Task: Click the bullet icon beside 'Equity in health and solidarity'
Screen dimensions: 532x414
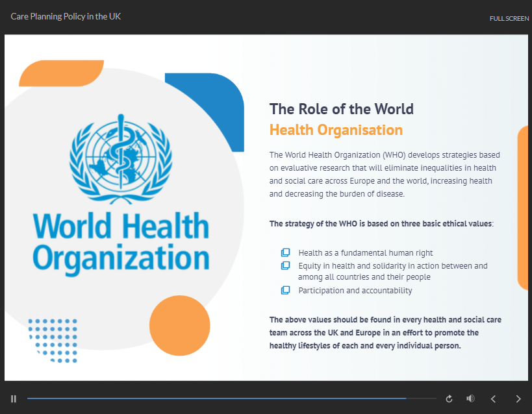Action: tap(285, 265)
